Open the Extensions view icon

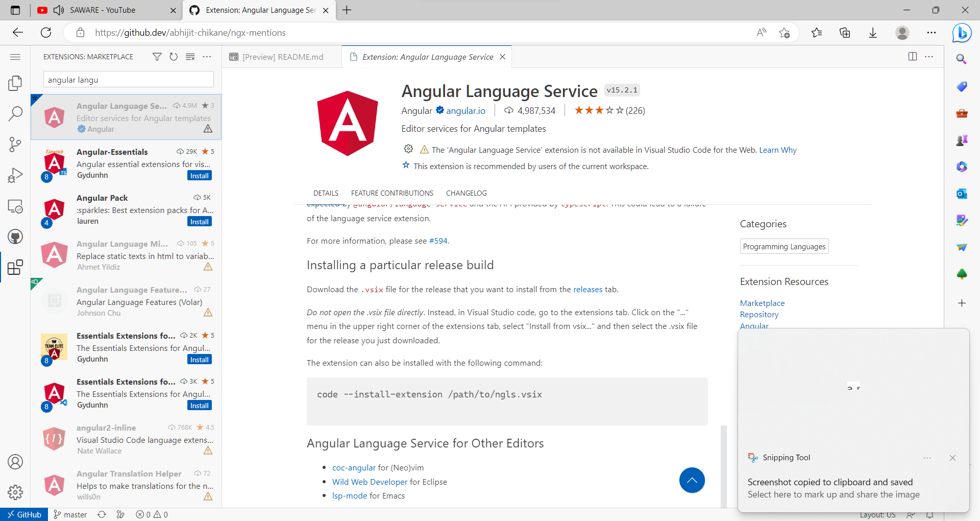click(x=15, y=267)
